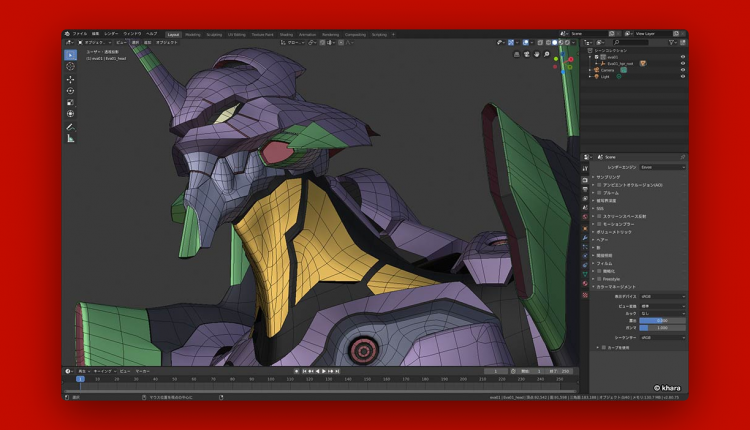Expand the Camera item in the outliner tree
Screen dimensions: 750x430
pyautogui.click(x=590, y=70)
